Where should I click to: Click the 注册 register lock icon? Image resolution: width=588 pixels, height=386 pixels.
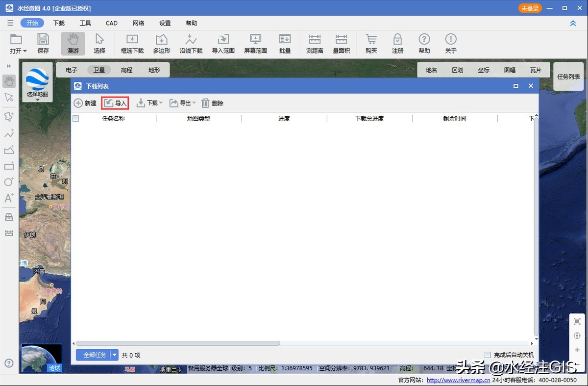(398, 44)
